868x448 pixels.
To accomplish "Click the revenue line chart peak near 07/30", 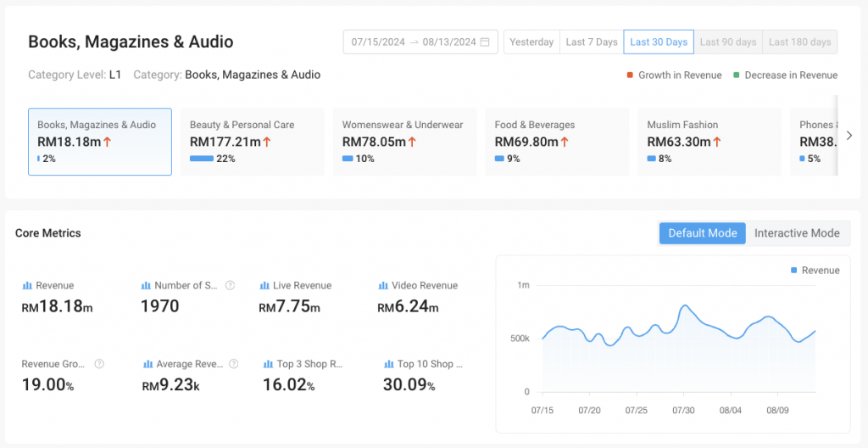I will [683, 305].
